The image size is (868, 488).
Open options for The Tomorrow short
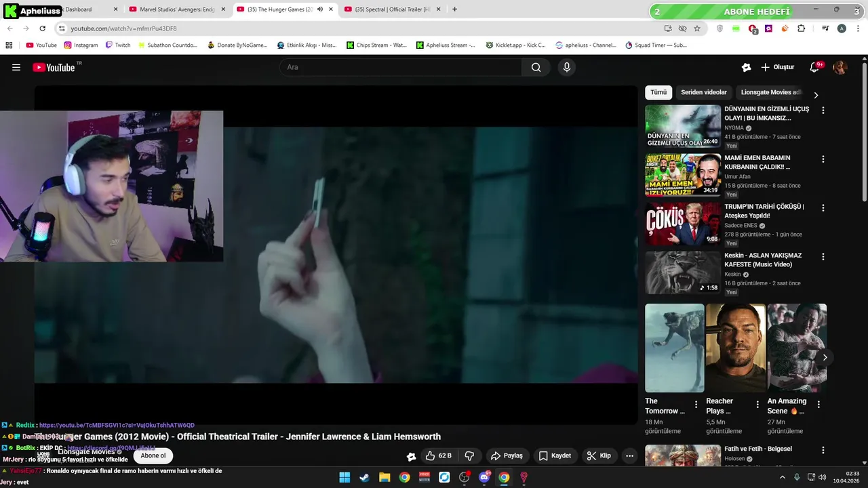tap(696, 405)
